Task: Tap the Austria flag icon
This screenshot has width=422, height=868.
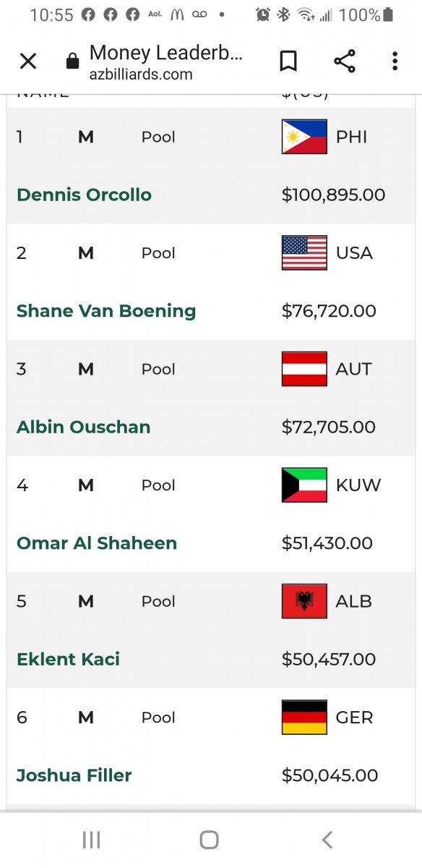Action: click(304, 369)
